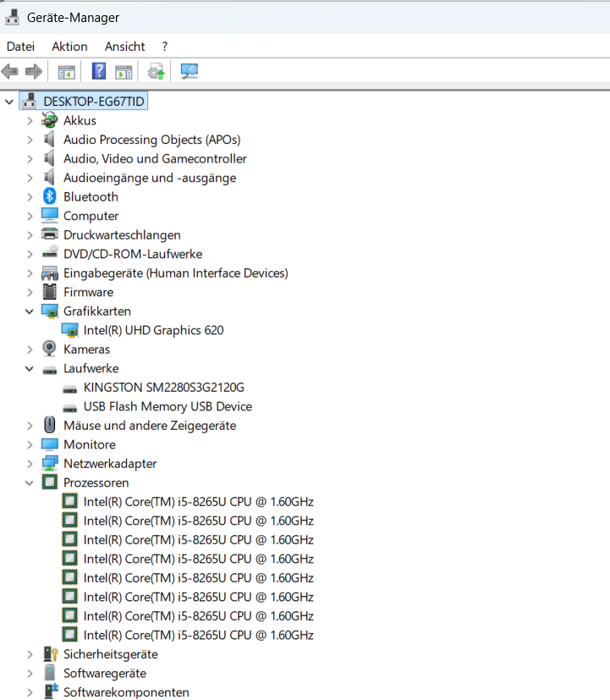
Task: Click the Monitore display icon
Action: point(50,444)
